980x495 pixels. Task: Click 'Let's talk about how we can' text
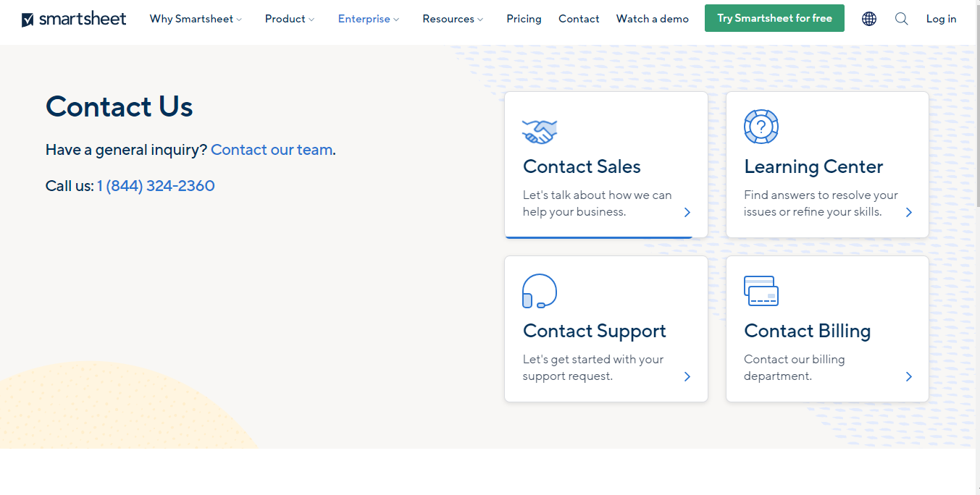tap(598, 195)
